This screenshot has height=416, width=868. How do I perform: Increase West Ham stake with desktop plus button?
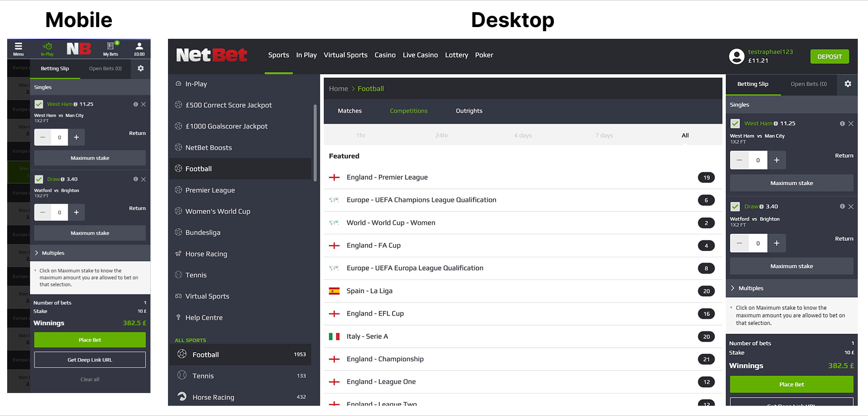click(777, 160)
